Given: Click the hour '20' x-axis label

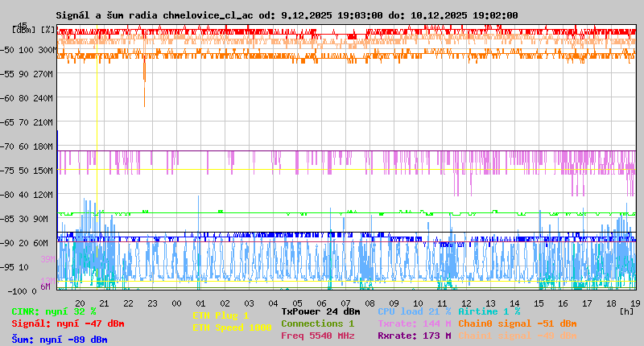Looking at the screenshot, I should (x=80, y=303).
